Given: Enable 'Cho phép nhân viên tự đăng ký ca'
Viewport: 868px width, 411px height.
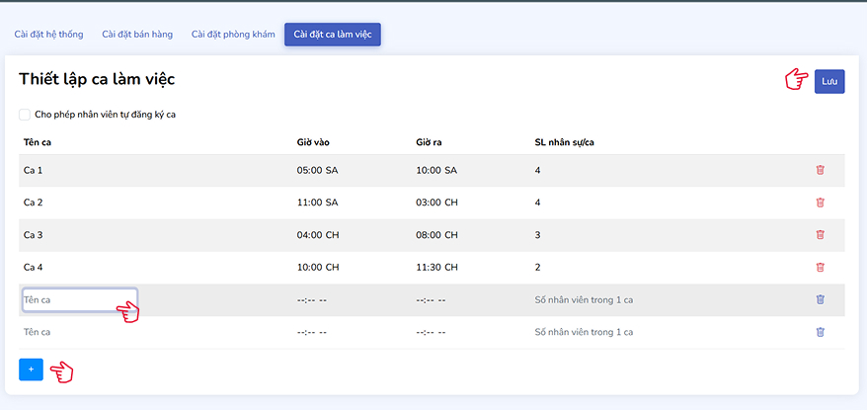Looking at the screenshot, I should (x=25, y=115).
